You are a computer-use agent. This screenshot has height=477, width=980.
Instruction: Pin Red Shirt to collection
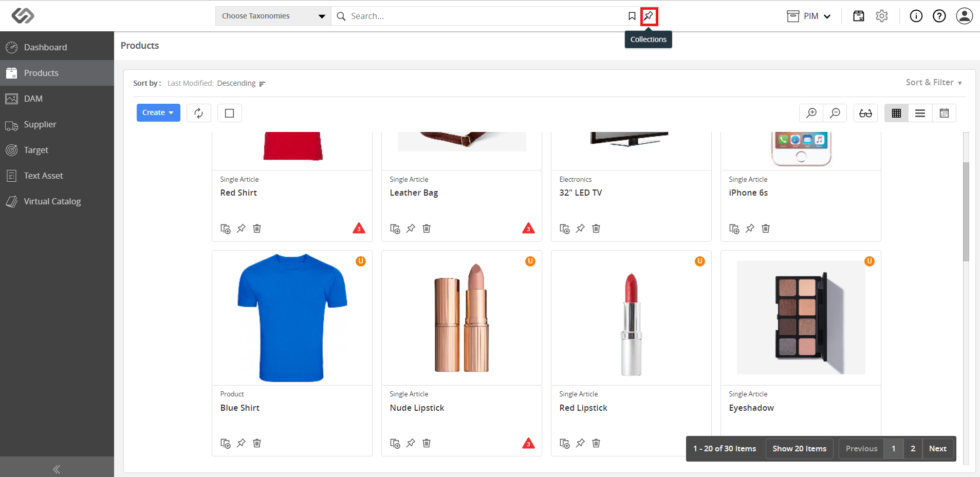point(242,228)
